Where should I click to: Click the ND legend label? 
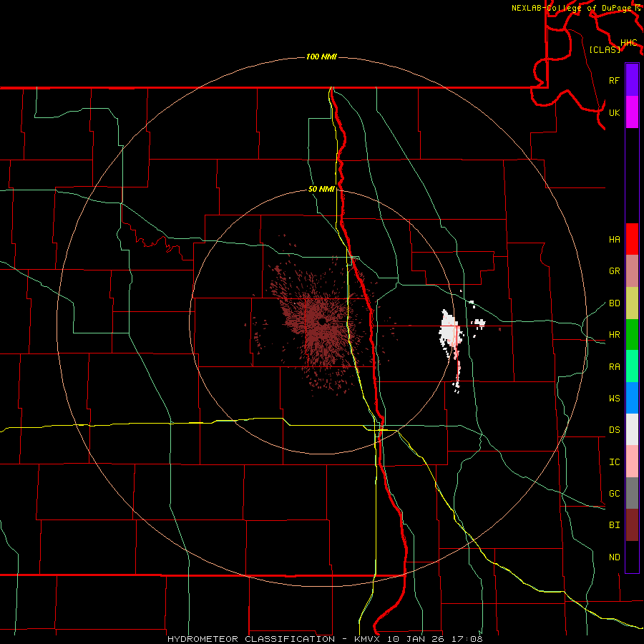tap(614, 557)
